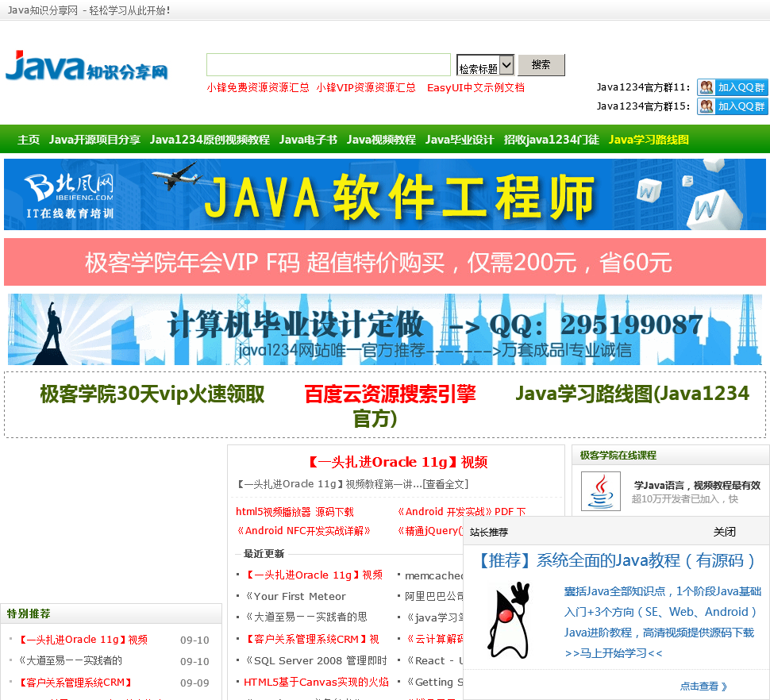The width and height of the screenshot is (770, 700).
Task: Open EasyUI中文示例文档 link
Action: click(475, 87)
